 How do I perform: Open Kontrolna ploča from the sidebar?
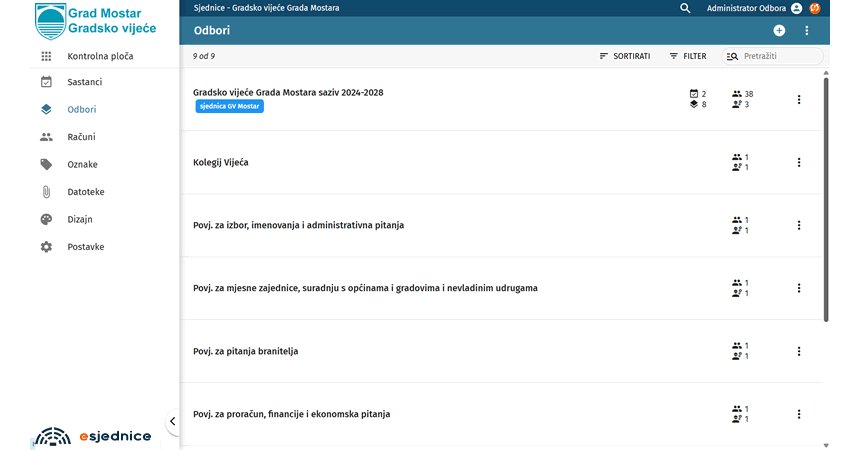[x=99, y=56]
